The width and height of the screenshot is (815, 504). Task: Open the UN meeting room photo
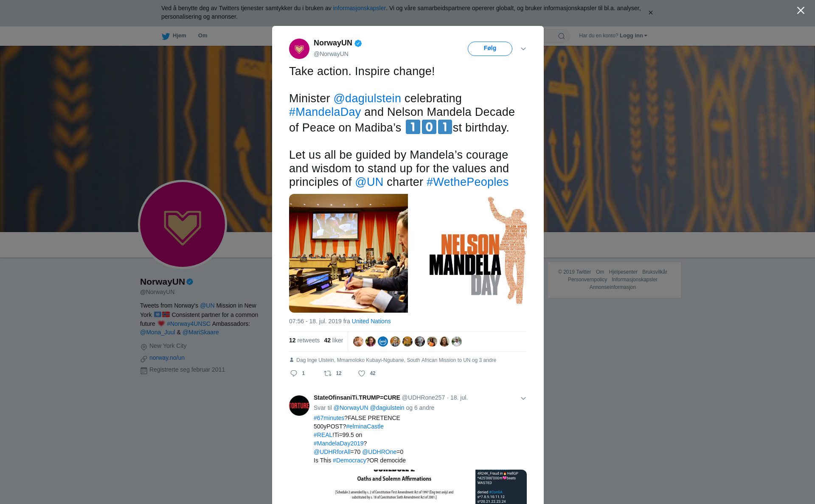[348, 253]
